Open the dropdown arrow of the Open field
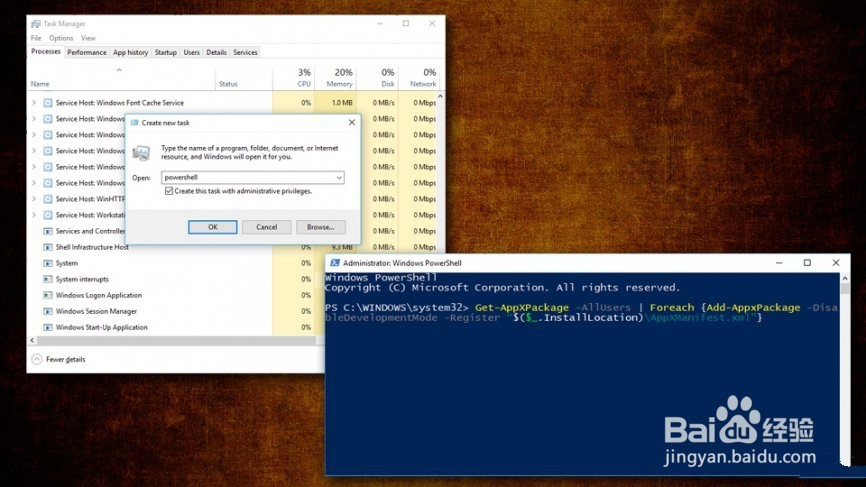This screenshot has width=866, height=487. pos(339,177)
